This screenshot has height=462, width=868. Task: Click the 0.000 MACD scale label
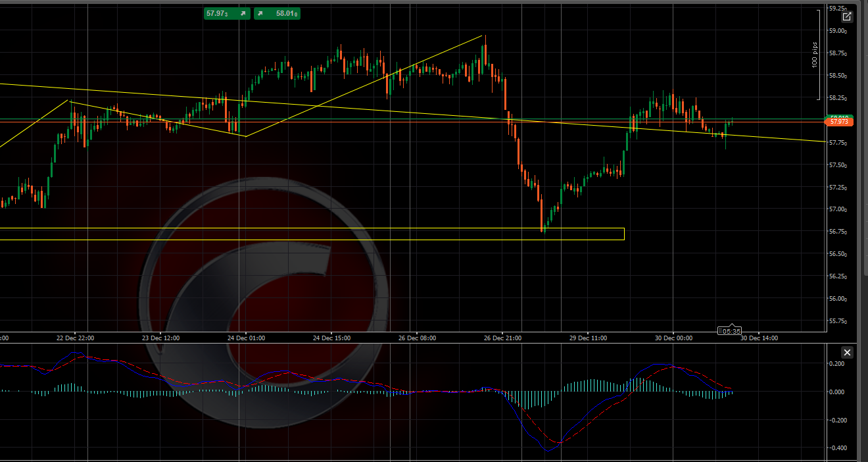(838, 392)
